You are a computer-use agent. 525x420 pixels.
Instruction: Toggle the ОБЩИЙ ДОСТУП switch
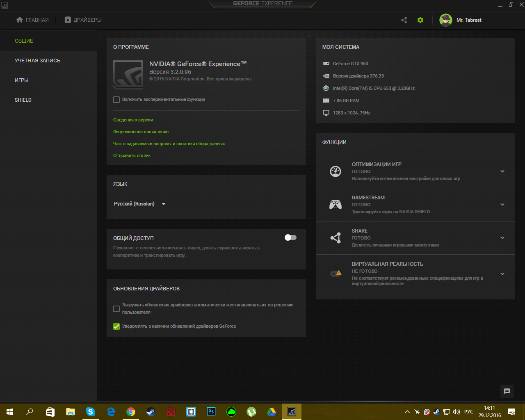tap(290, 237)
